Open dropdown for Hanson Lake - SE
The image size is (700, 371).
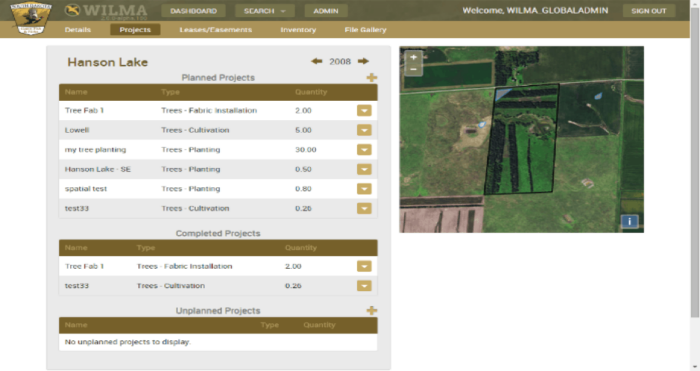click(364, 169)
